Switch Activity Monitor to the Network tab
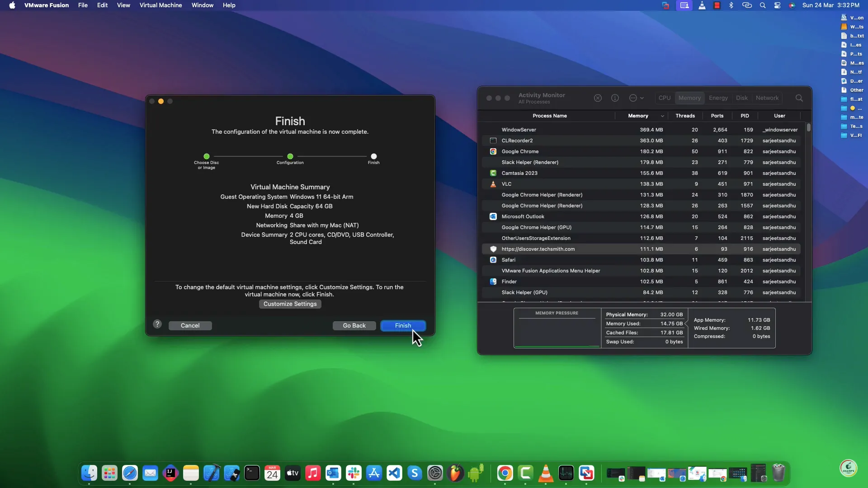This screenshot has height=488, width=868. point(767,98)
